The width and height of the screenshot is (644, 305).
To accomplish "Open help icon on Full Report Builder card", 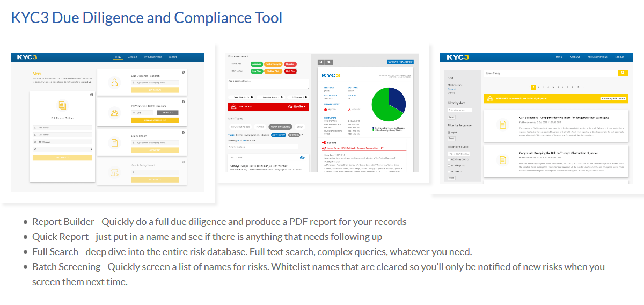I will (92, 95).
